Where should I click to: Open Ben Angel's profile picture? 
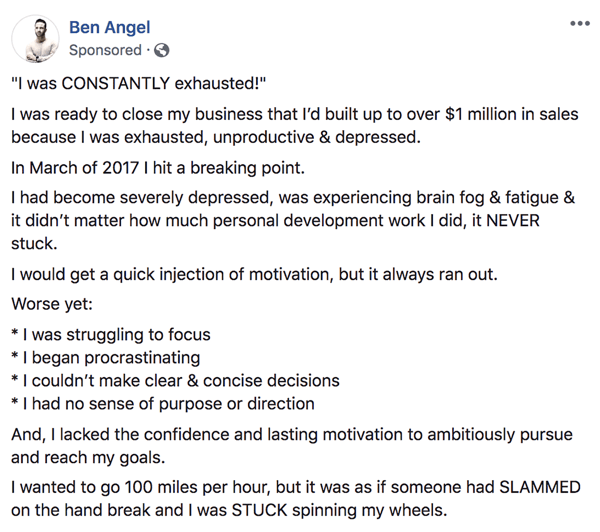tap(35, 39)
